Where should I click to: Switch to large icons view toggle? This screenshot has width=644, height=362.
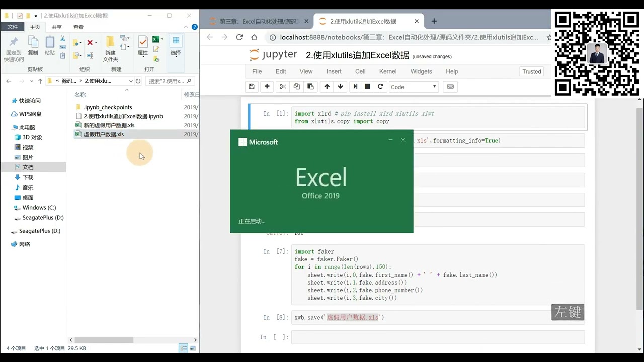[192, 348]
